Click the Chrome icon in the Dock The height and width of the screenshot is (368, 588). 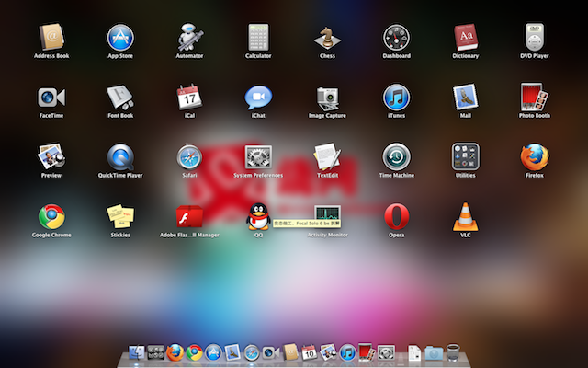(195, 353)
